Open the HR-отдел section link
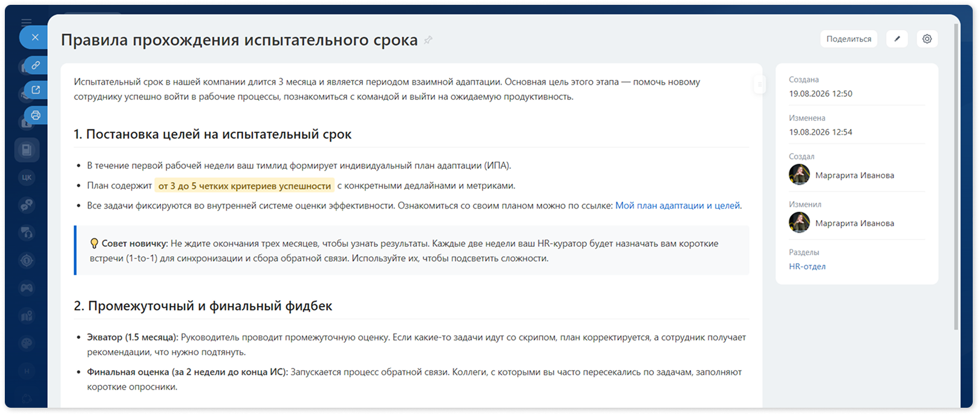980x415 pixels. tap(807, 266)
